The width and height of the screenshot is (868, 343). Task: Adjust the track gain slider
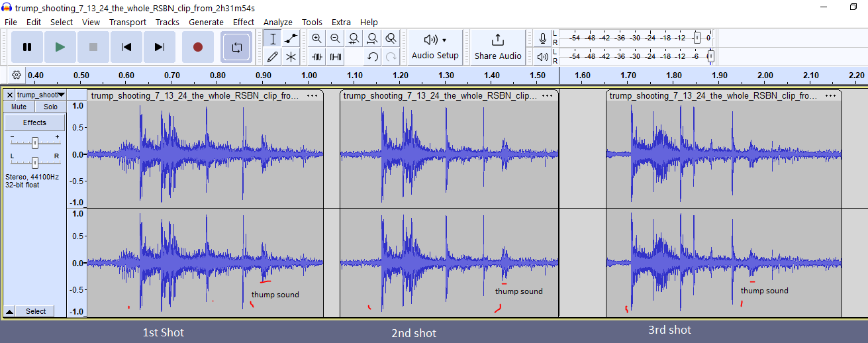[x=35, y=142]
